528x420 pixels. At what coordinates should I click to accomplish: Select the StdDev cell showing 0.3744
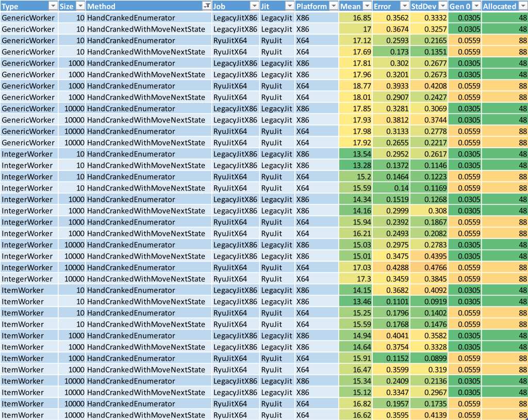click(429, 120)
